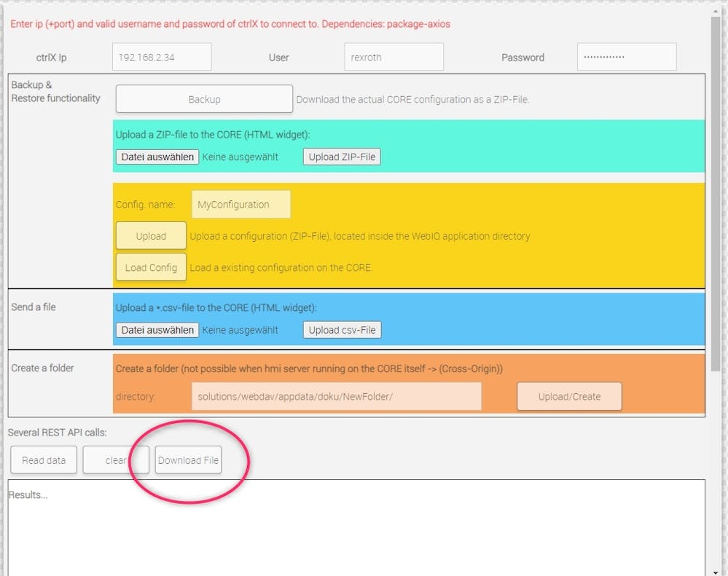Click the directory path input field
This screenshot has width=728, height=576.
click(x=336, y=397)
